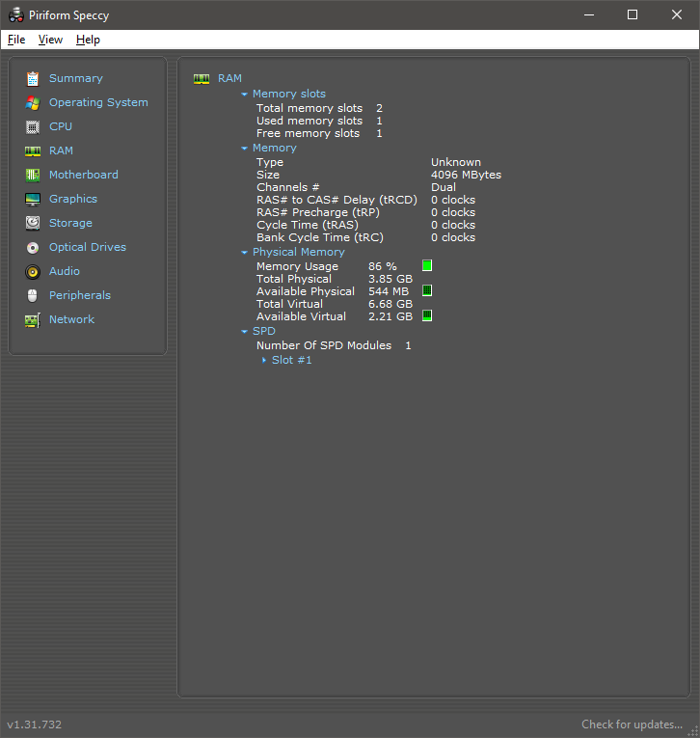Click the Physical Memory heading
Viewport: 700px width, 738px height.
click(298, 253)
